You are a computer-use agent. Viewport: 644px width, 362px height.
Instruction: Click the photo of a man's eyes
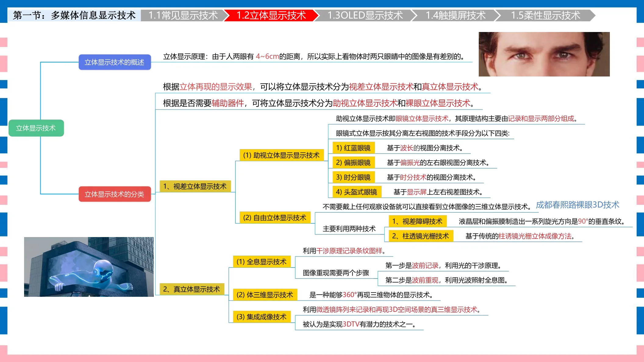pos(544,54)
